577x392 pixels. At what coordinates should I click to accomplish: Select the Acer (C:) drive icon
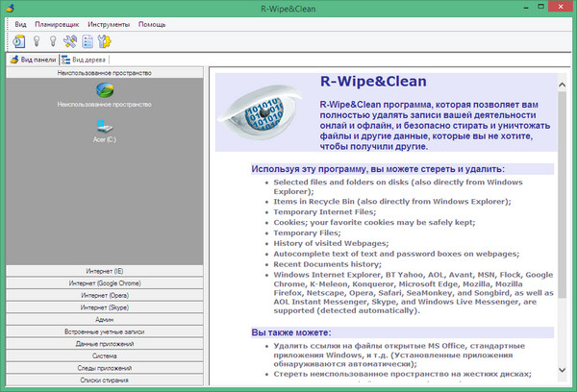104,125
